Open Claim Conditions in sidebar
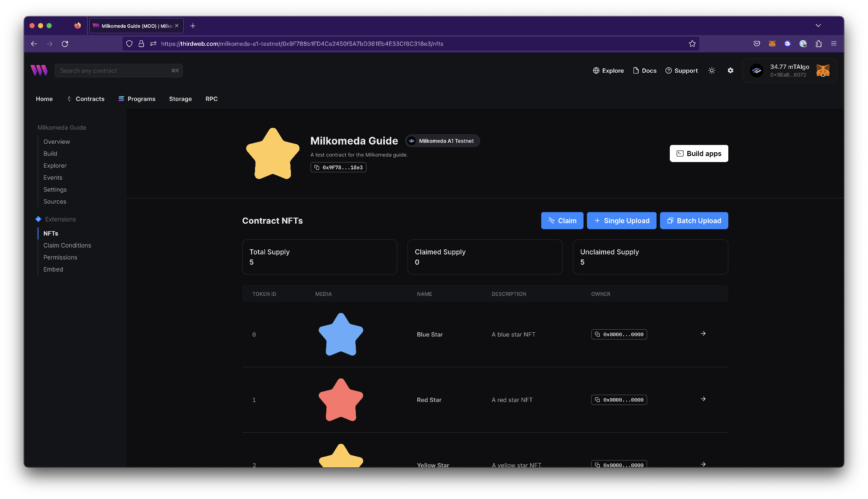The height and width of the screenshot is (499, 868). (x=67, y=245)
